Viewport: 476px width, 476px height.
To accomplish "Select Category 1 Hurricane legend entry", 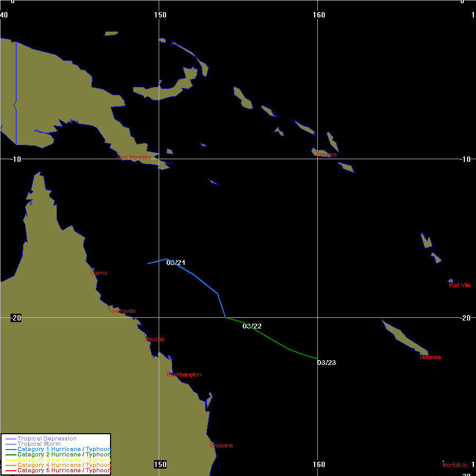I will tap(63, 449).
